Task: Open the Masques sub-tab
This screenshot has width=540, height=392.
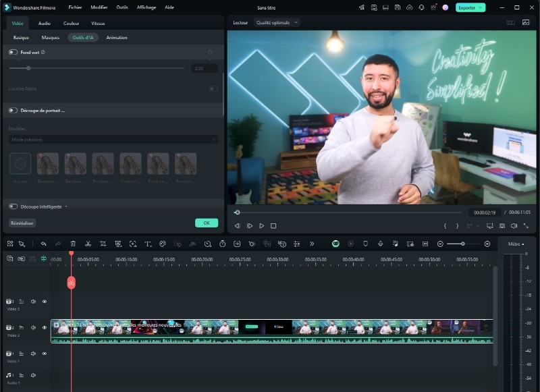Action: pyautogui.click(x=51, y=38)
